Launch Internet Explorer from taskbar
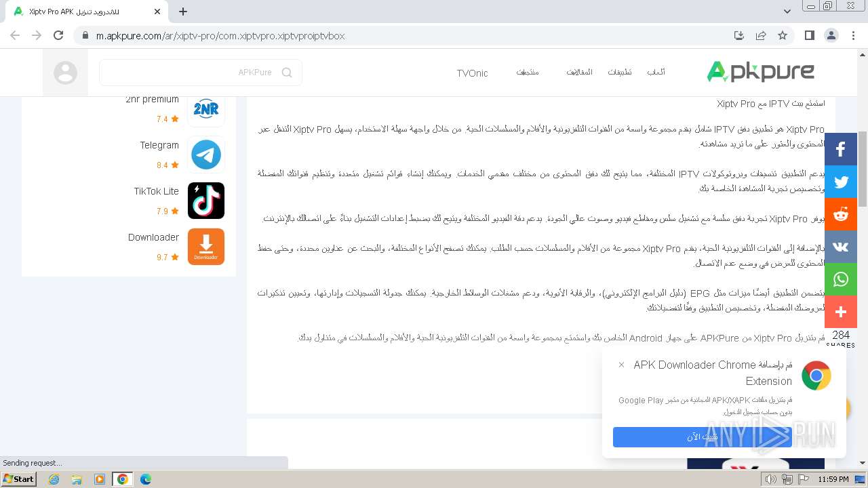Viewport: 868px width, 488px height. point(54,479)
